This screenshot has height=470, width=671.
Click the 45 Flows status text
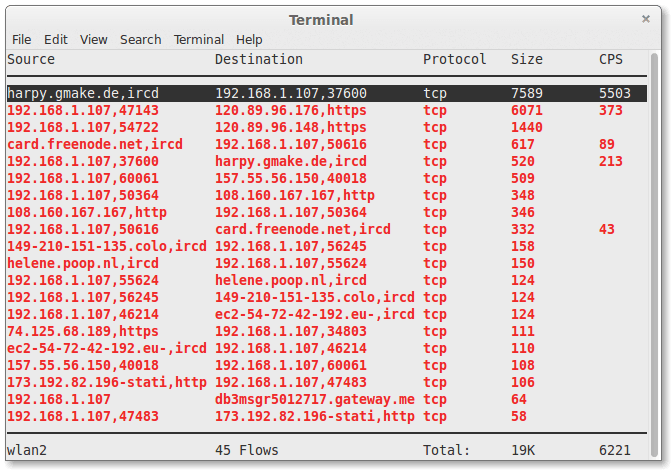tap(246, 450)
